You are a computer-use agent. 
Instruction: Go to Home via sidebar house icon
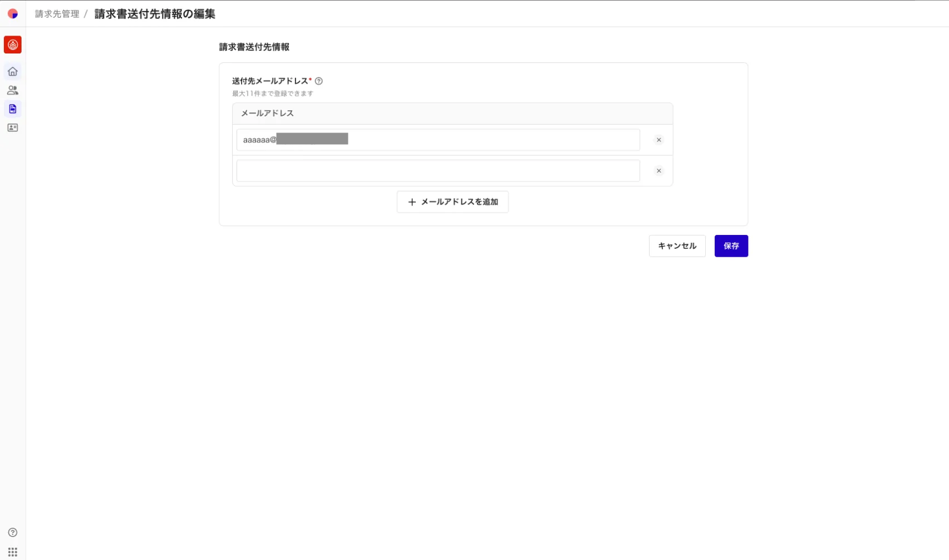coord(13,71)
